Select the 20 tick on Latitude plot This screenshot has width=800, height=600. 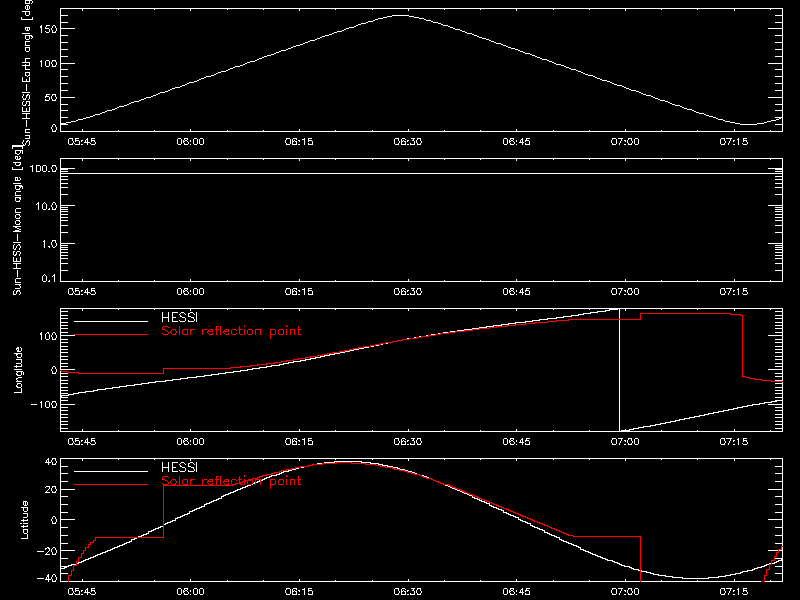click(51, 490)
